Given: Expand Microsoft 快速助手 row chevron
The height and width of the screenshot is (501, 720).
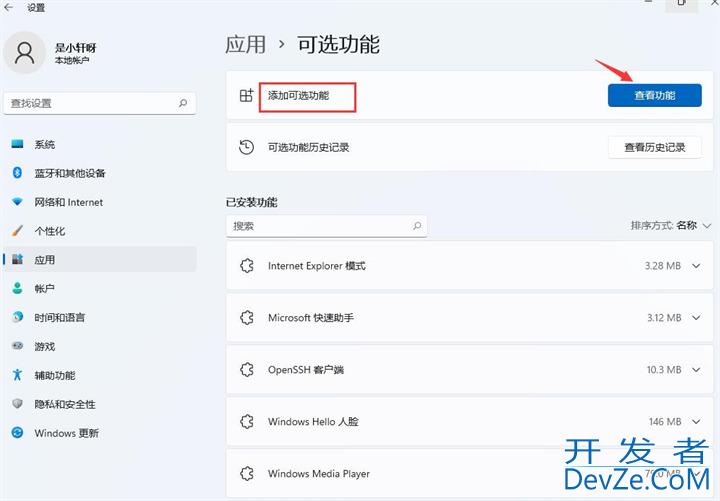Looking at the screenshot, I should 696,318.
